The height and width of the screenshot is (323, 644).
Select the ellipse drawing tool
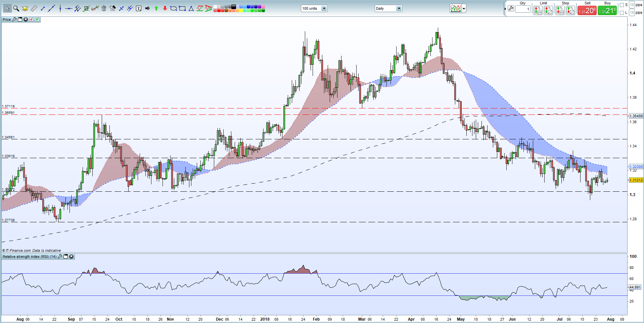174,8
